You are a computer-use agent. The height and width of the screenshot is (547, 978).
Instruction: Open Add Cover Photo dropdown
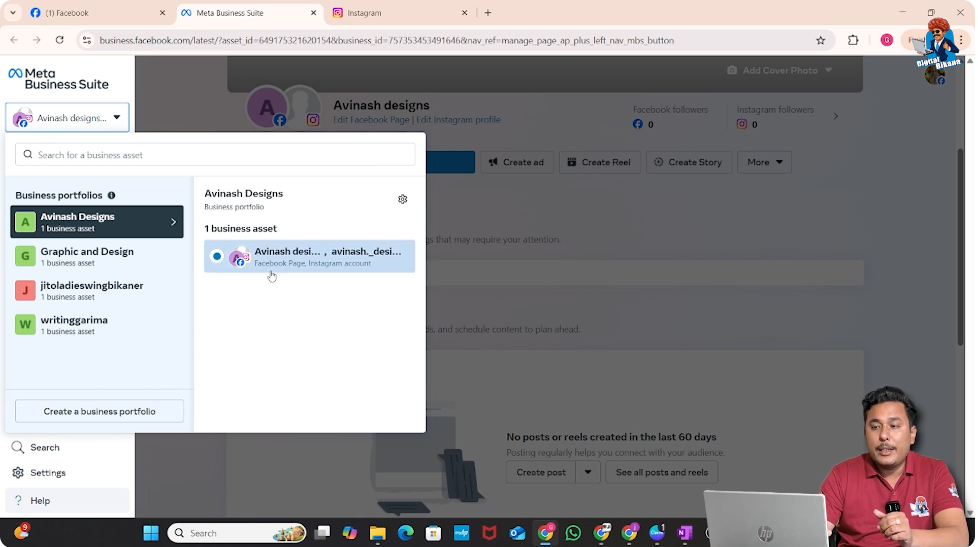[x=780, y=70]
